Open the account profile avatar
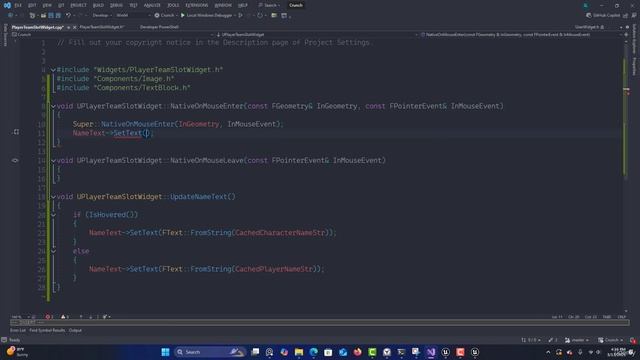This screenshot has height=360, width=640. pyautogui.click(x=586, y=5)
